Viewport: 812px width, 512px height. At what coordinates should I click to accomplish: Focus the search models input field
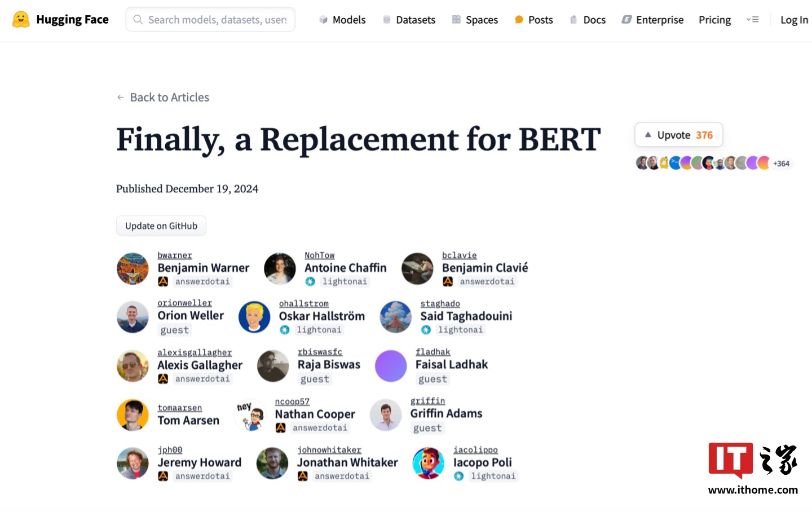coord(217,20)
